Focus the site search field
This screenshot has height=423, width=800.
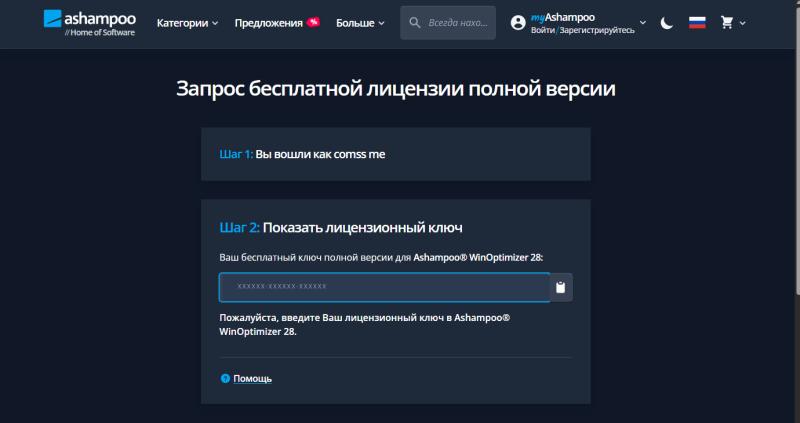tap(448, 23)
